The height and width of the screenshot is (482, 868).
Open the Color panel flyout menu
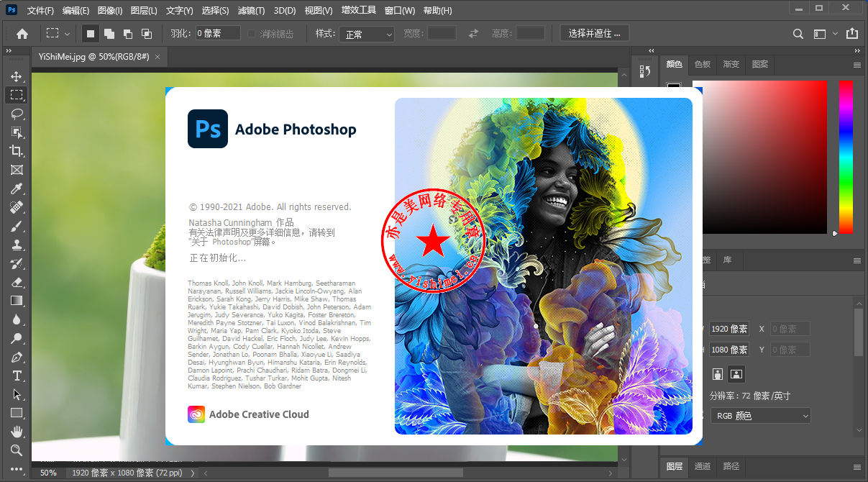tap(857, 65)
